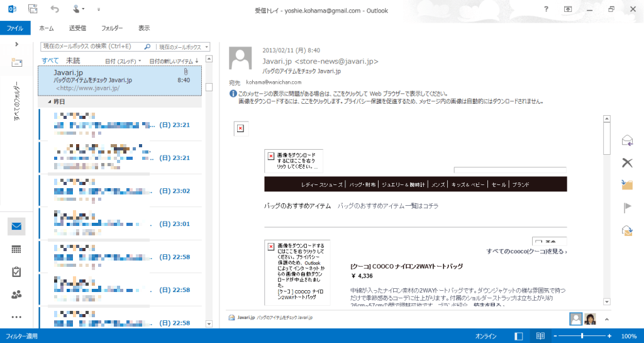Click the zoom slider handle
644x343 pixels.
(582, 336)
